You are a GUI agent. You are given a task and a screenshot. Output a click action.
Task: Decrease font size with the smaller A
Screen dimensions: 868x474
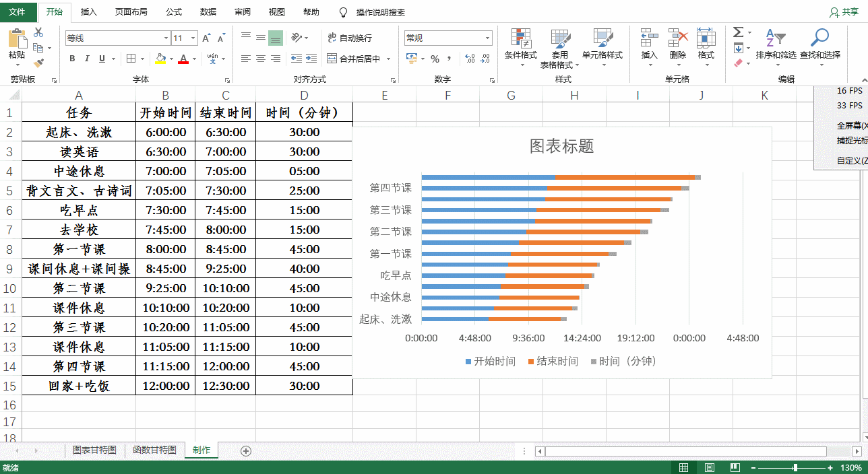click(x=222, y=38)
